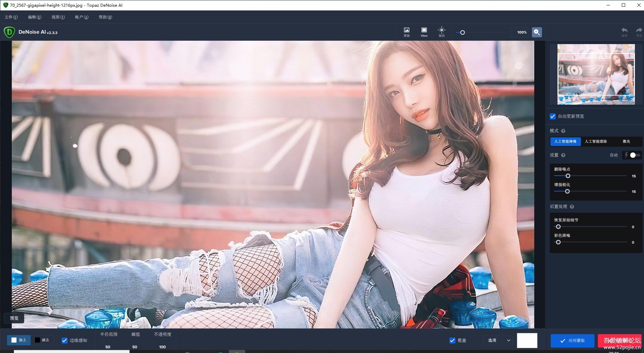Open the 选项 dropdown at the bottom
The image size is (644, 353).
pos(497,340)
